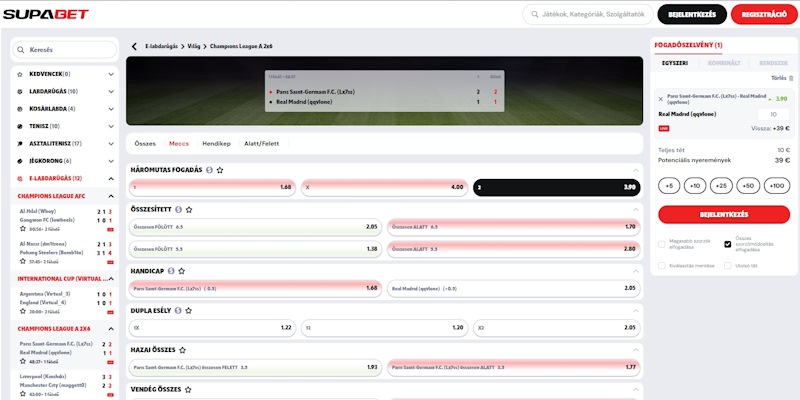This screenshot has width=800, height=400.
Task: Favorite the Összesített market star
Action: (x=189, y=209)
